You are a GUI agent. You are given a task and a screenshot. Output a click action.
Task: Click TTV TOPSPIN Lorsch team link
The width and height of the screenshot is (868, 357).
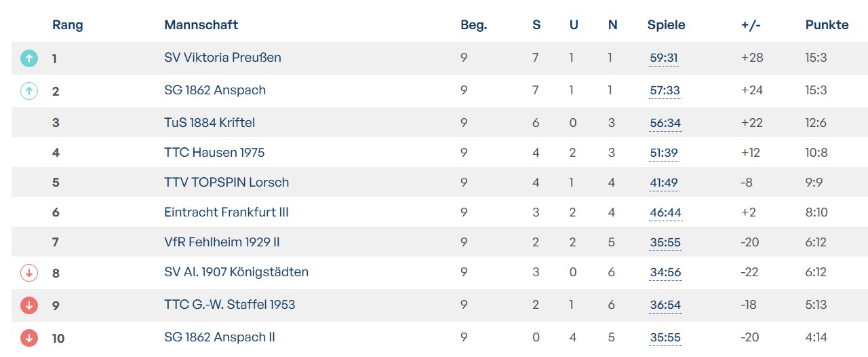click(x=226, y=183)
